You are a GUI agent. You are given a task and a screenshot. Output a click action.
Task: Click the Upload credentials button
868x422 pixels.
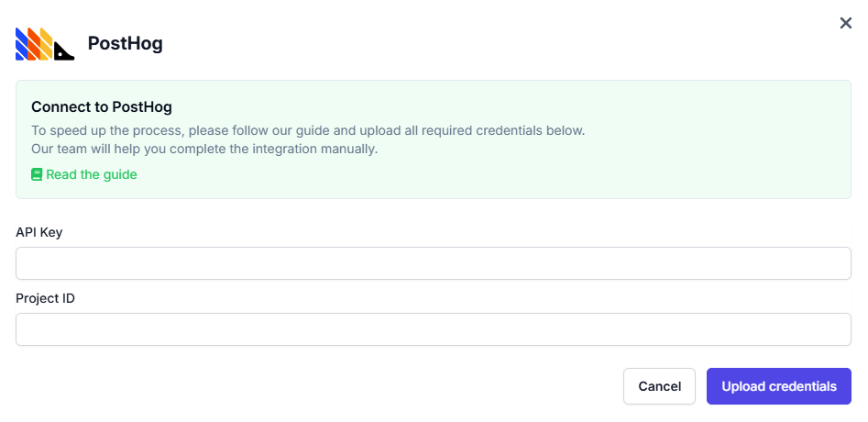click(x=778, y=386)
